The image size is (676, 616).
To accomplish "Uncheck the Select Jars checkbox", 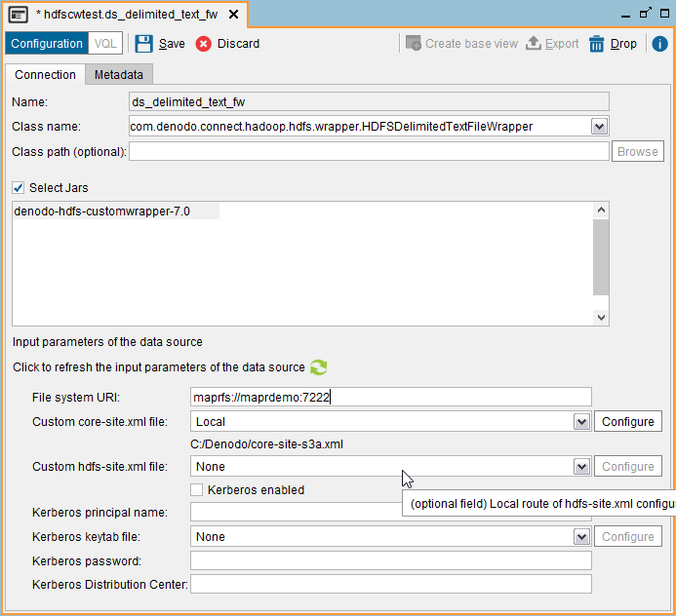I will pos(19,188).
